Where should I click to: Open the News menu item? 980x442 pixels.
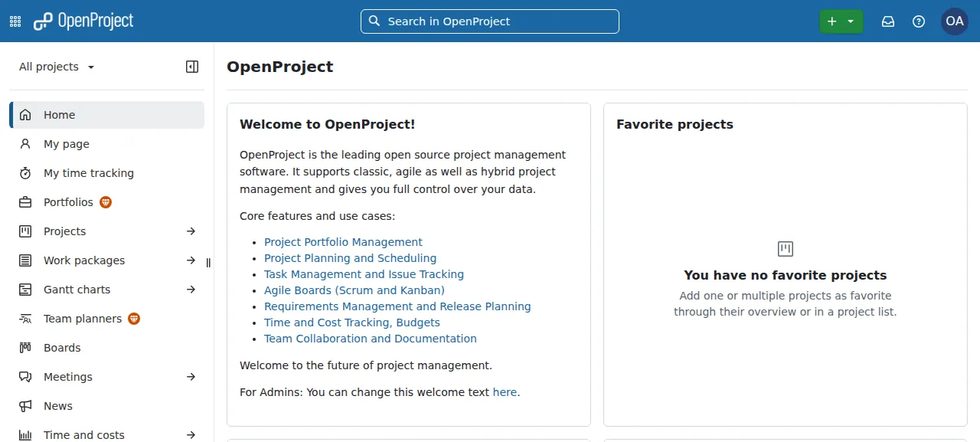[107, 406]
